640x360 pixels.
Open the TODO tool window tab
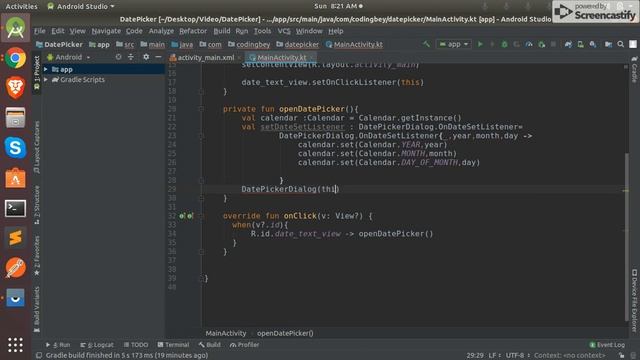click(x=136, y=345)
